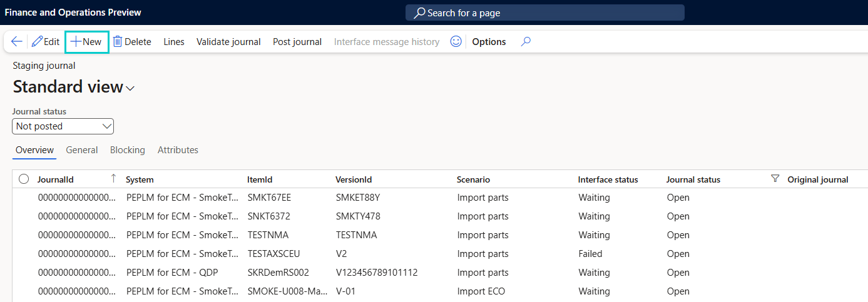The image size is (868, 302).
Task: Go back with the left arrow icon
Action: tap(17, 42)
